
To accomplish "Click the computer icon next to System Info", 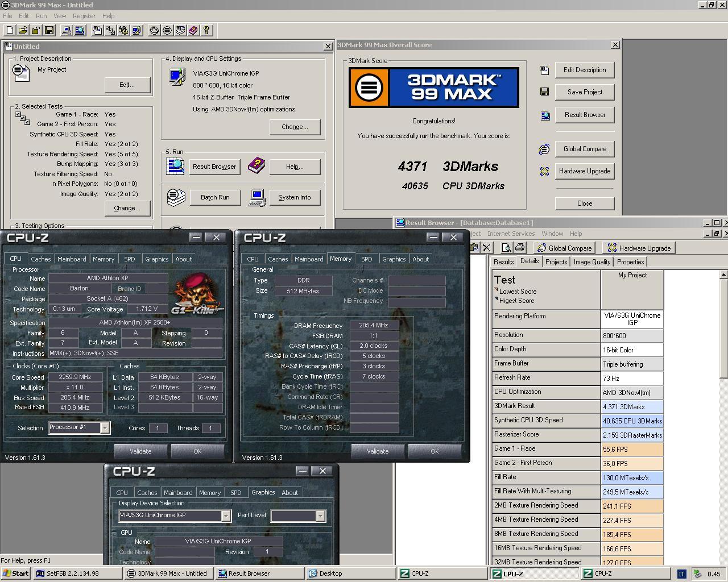I will (258, 197).
